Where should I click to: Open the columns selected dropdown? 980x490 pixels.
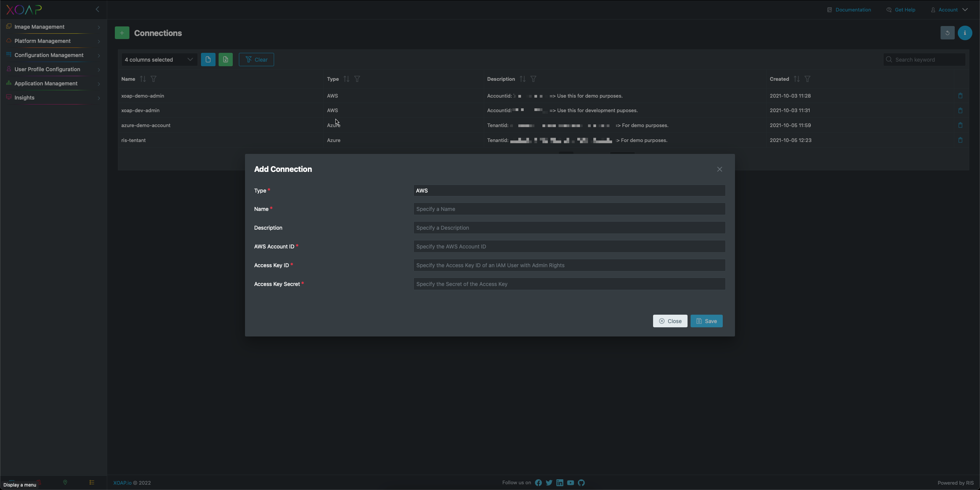(159, 60)
